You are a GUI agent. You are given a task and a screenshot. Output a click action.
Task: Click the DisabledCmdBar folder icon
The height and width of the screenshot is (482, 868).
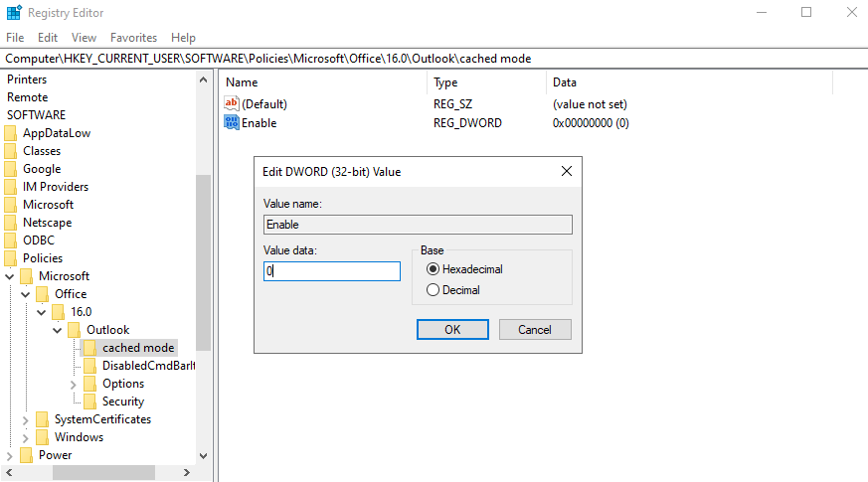coord(90,366)
